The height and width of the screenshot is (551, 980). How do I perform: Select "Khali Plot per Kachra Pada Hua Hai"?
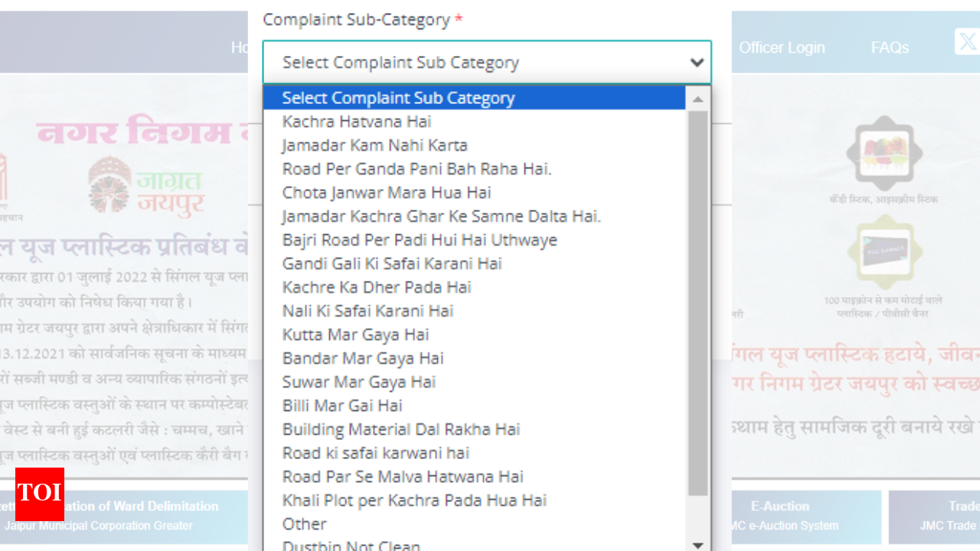pyautogui.click(x=414, y=500)
